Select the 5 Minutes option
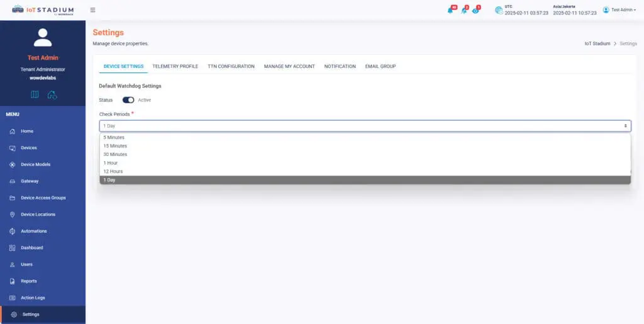Viewport: 644px width, 324px height. pyautogui.click(x=114, y=137)
